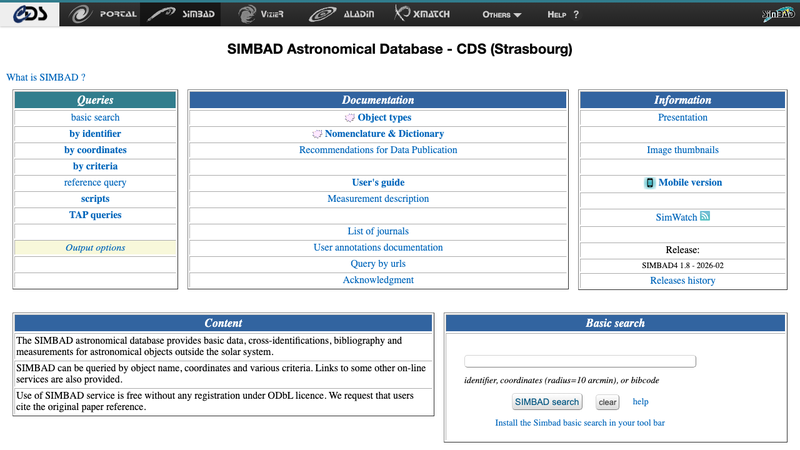Open the Help navbar item
Viewport: 800px width, 450px height.
pos(563,15)
